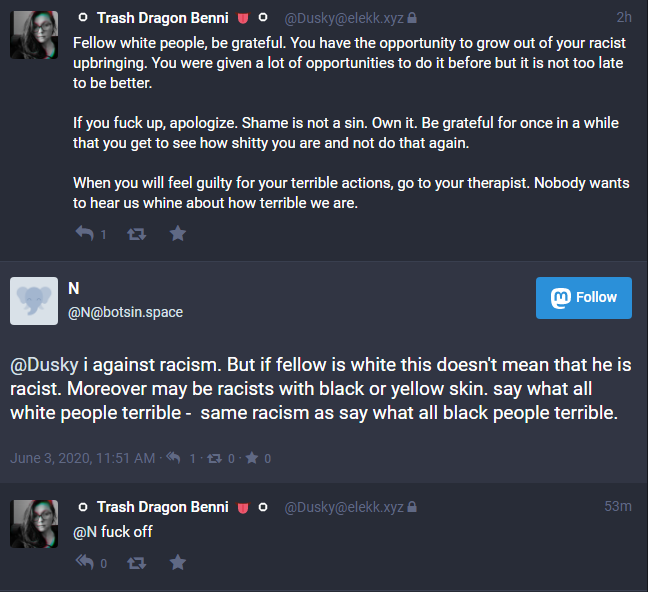
Task: Open N's elephant avatar profile
Action: pos(34,300)
